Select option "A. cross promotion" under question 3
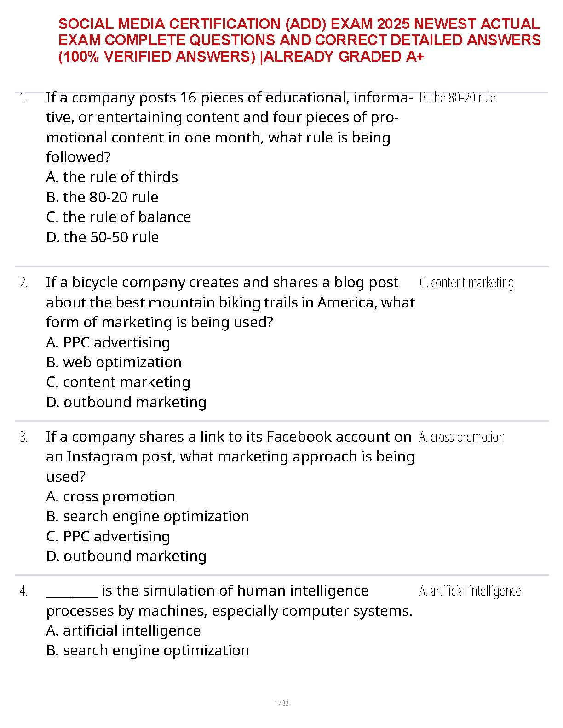The height and width of the screenshot is (728, 563). point(110,496)
